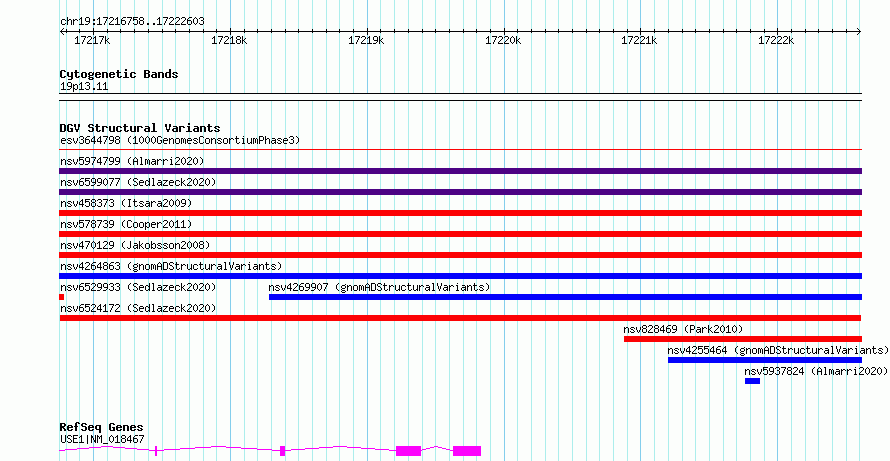Click the 17221k ruler label

point(640,40)
